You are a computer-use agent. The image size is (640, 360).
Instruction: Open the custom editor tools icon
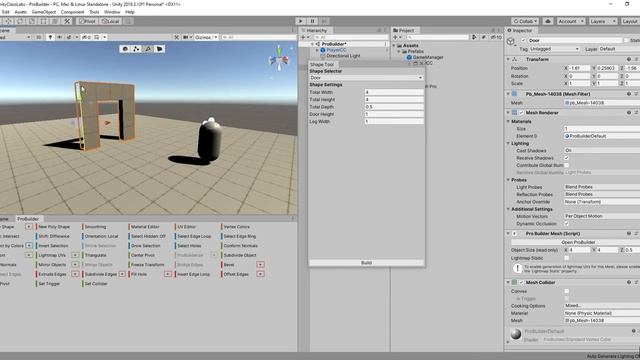pos(67,21)
